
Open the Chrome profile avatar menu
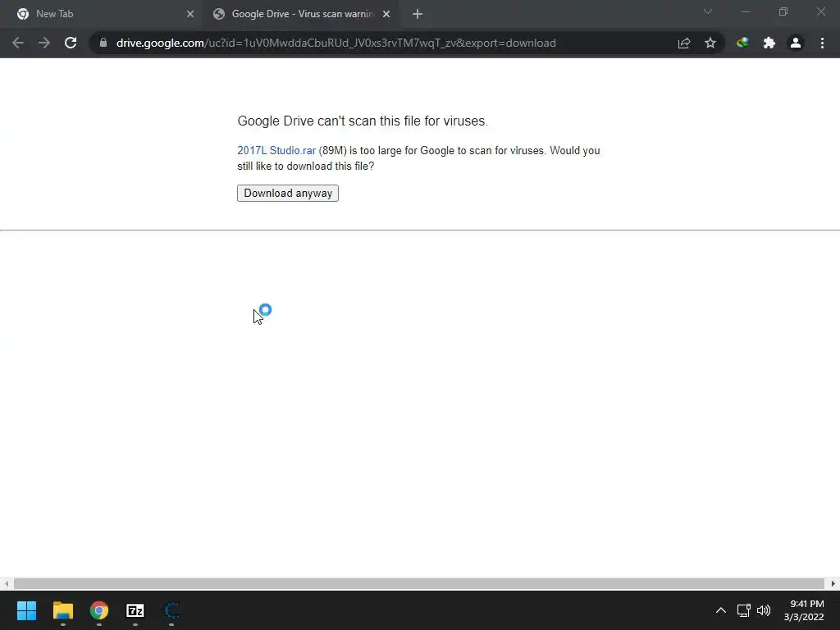click(x=796, y=43)
